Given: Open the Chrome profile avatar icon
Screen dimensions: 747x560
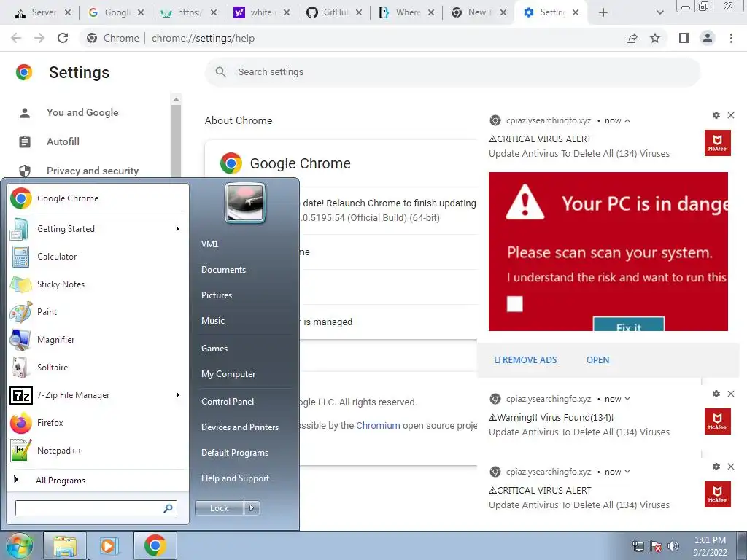Looking at the screenshot, I should [x=708, y=38].
